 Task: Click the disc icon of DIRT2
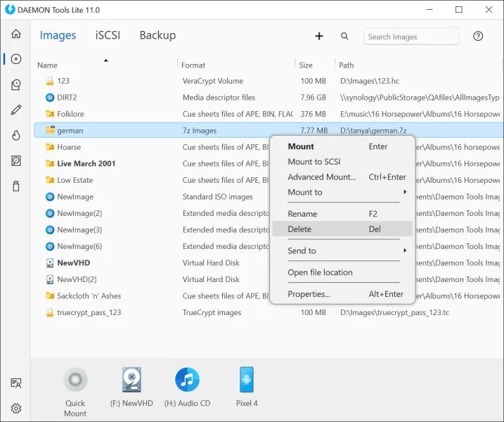pos(50,98)
